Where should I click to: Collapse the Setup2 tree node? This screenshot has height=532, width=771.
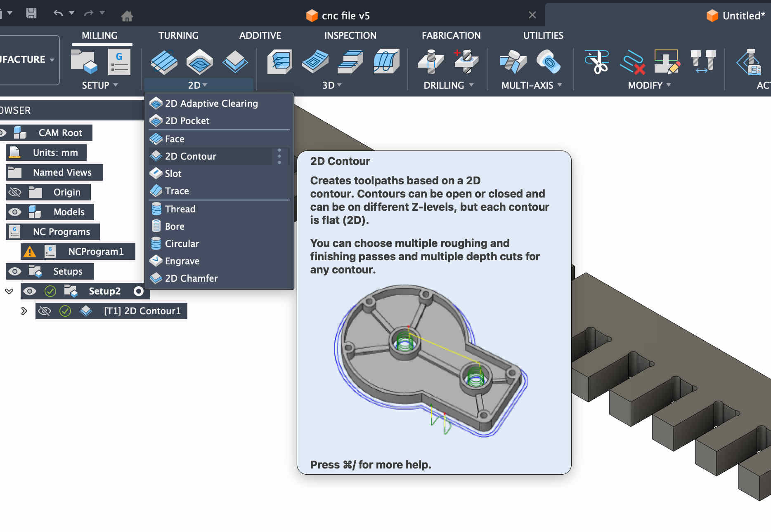tap(9, 291)
